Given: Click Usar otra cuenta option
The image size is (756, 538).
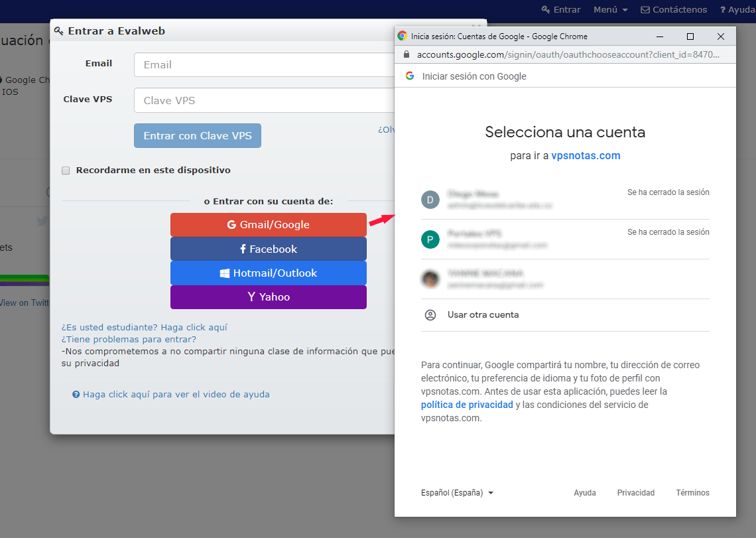Looking at the screenshot, I should 565,315.
